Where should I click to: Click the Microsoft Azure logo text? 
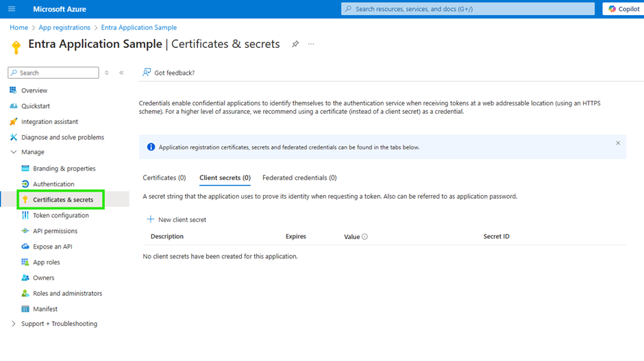pyautogui.click(x=60, y=9)
